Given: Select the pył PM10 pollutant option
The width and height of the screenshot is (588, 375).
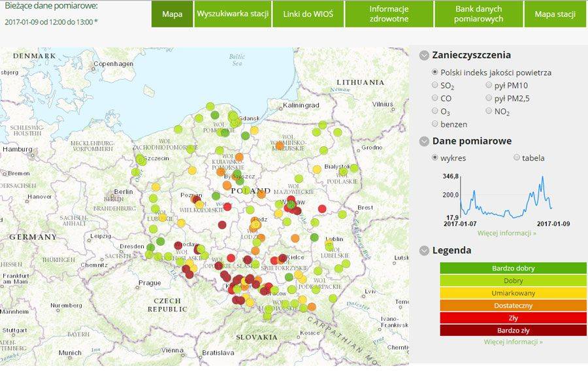Looking at the screenshot, I should (x=489, y=85).
